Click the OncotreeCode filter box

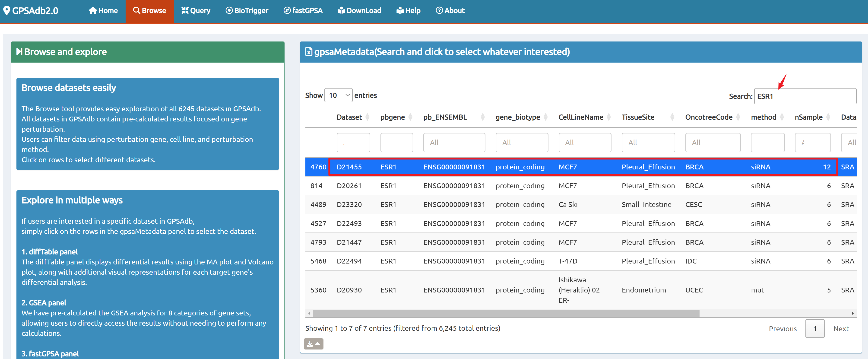(713, 143)
